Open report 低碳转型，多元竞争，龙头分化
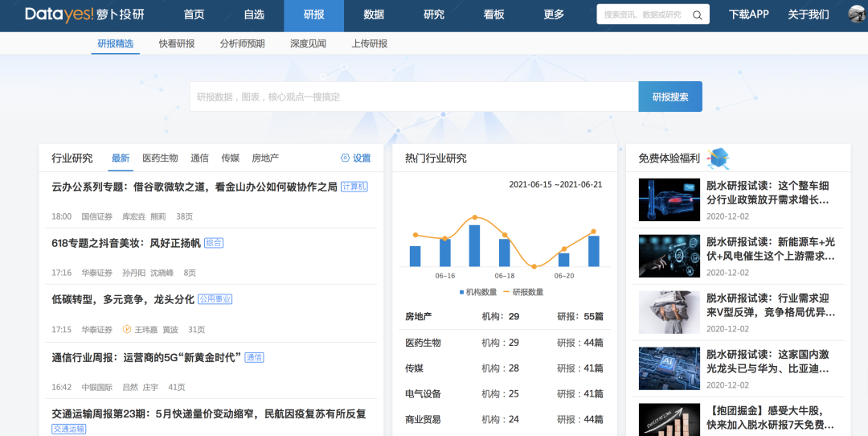This screenshot has width=868, height=436. tap(123, 299)
